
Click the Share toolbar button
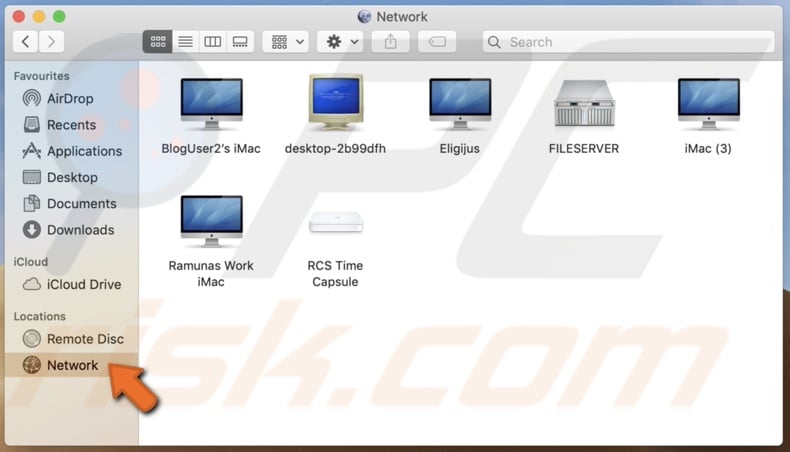[390, 42]
